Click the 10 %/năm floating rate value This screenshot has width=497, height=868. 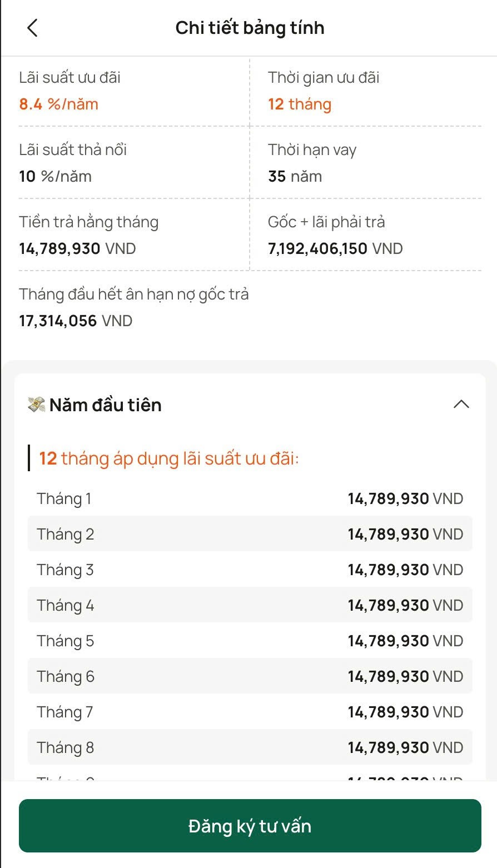pyautogui.click(x=56, y=177)
